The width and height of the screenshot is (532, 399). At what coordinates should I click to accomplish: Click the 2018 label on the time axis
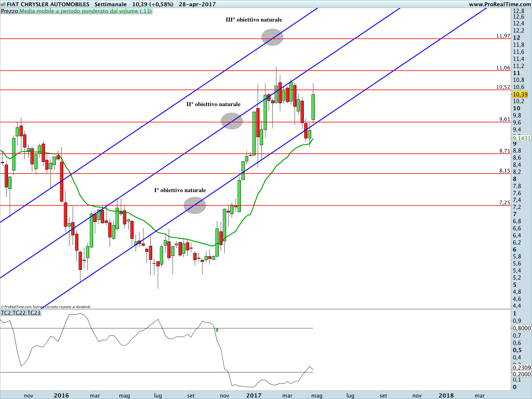coord(446,395)
